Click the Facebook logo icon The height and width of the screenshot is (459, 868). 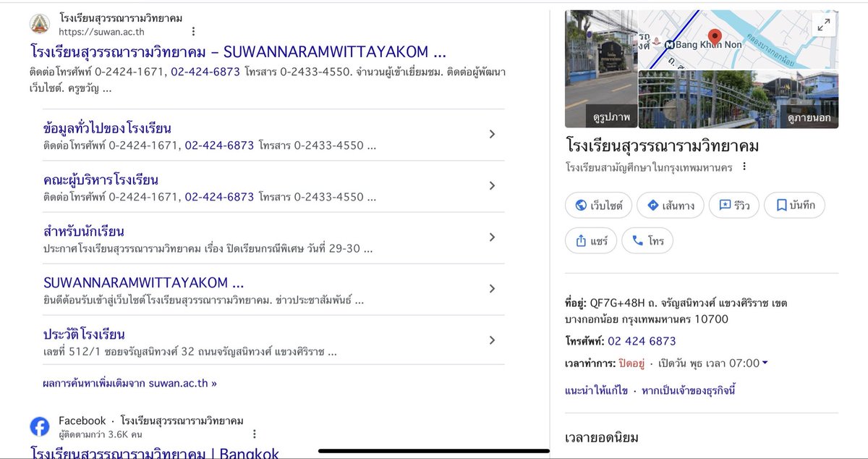pyautogui.click(x=40, y=426)
